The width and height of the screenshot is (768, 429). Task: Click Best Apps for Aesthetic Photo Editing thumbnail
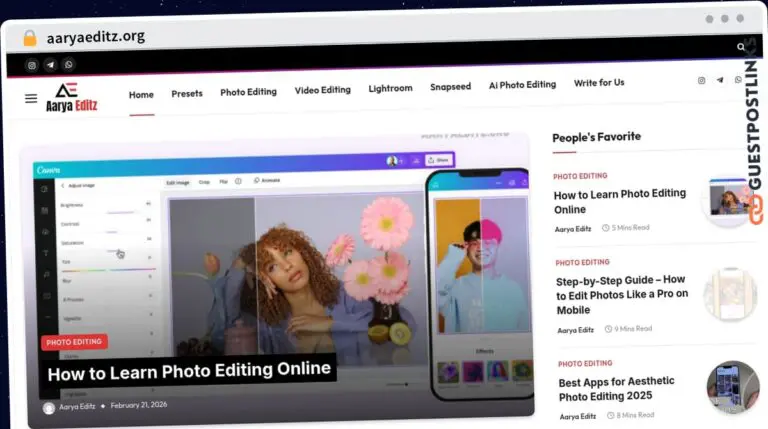point(733,387)
